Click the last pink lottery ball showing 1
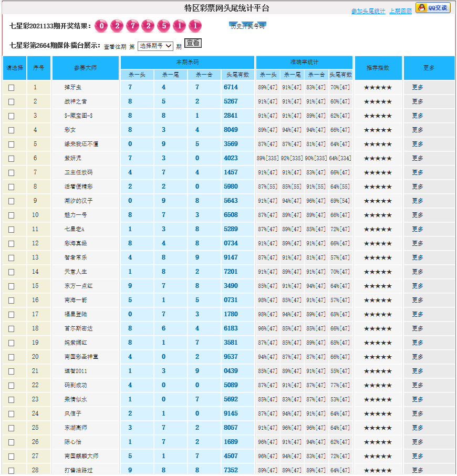The height and width of the screenshot is (476, 457). [x=195, y=26]
